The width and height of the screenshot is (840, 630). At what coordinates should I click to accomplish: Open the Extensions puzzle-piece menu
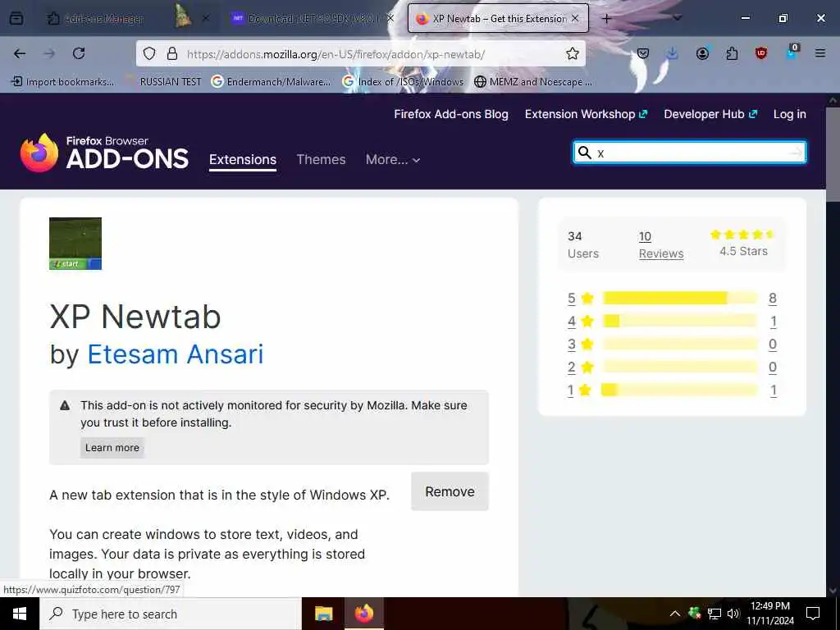(732, 53)
